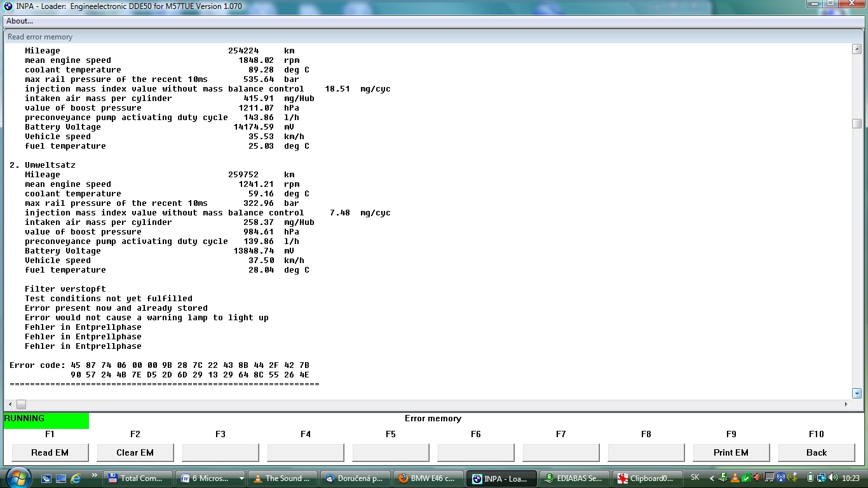Screen dimensions: 868x488
Task: Go back using the Back button
Action: pos(816,452)
